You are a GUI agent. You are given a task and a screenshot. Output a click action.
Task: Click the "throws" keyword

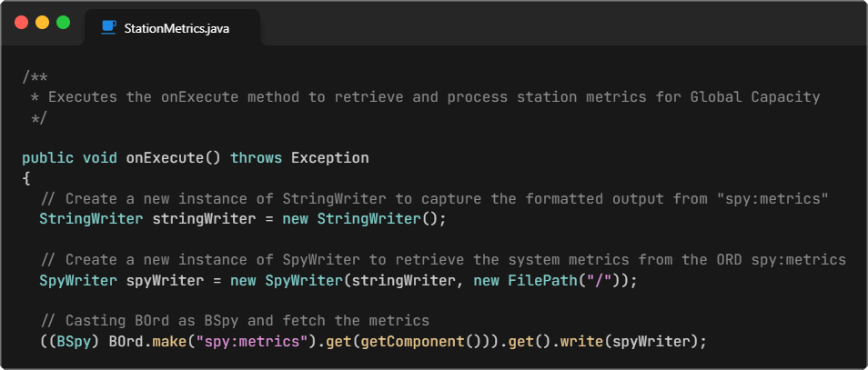coord(256,157)
